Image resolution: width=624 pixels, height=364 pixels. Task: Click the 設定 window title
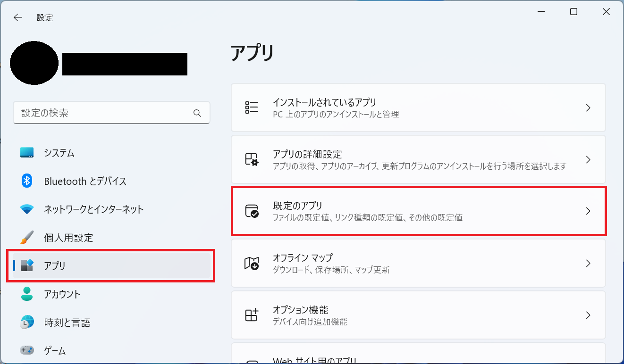[x=45, y=18]
